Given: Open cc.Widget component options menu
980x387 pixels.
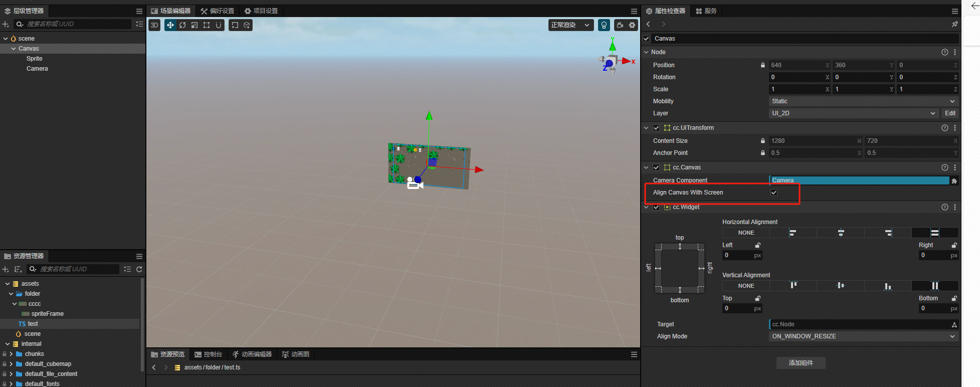Looking at the screenshot, I should 955,207.
